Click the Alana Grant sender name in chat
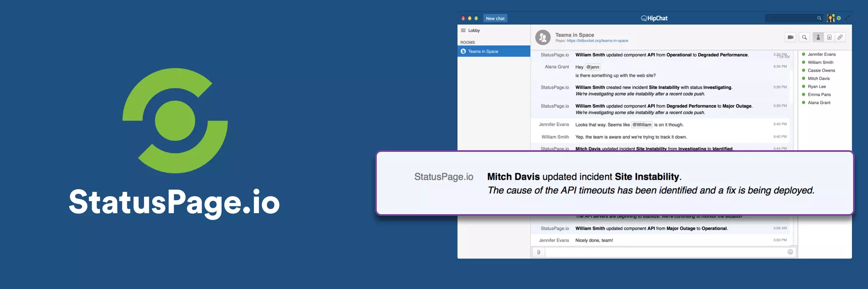 pos(557,67)
